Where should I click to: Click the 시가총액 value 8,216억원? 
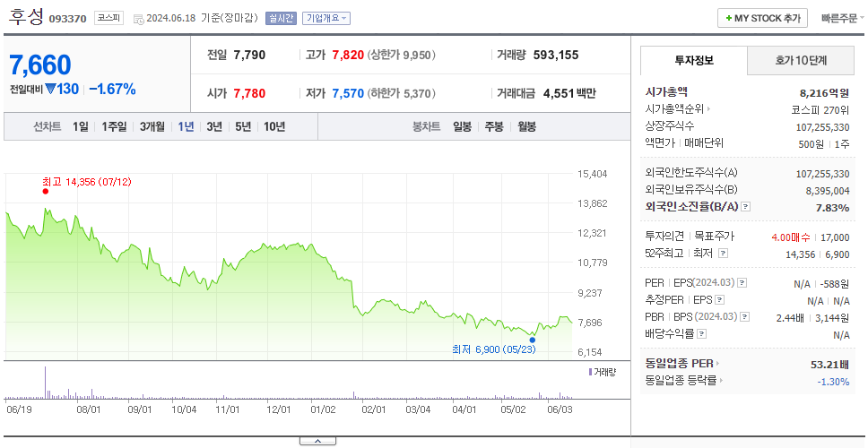[x=824, y=93]
